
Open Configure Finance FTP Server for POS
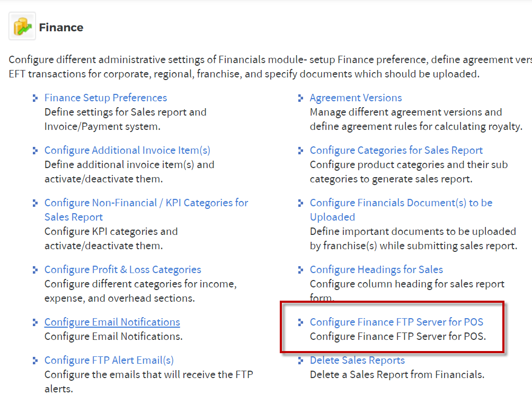pos(396,322)
